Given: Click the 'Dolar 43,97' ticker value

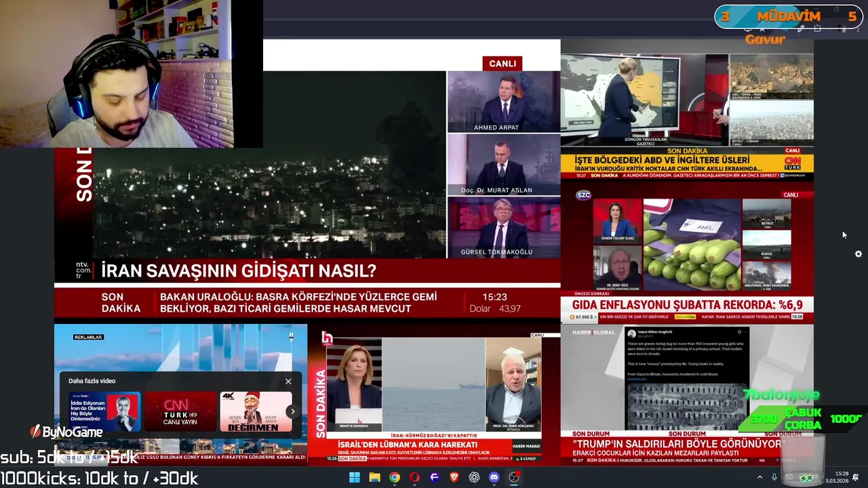Looking at the screenshot, I should 495,308.
